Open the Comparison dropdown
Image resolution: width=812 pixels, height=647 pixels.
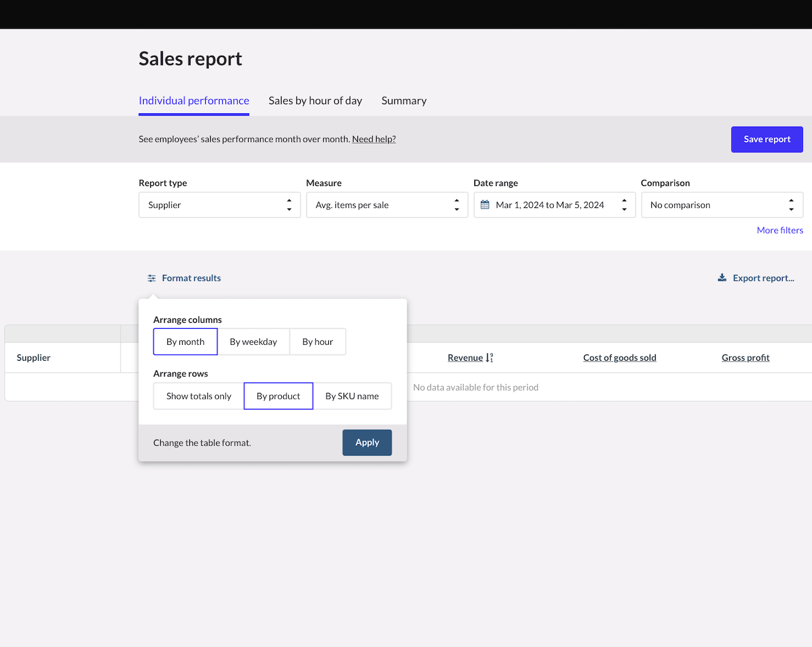722,205
